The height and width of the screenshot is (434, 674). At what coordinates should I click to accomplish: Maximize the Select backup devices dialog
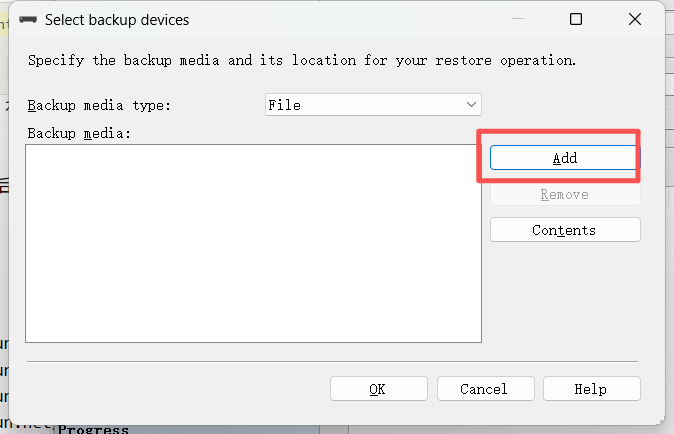point(576,19)
